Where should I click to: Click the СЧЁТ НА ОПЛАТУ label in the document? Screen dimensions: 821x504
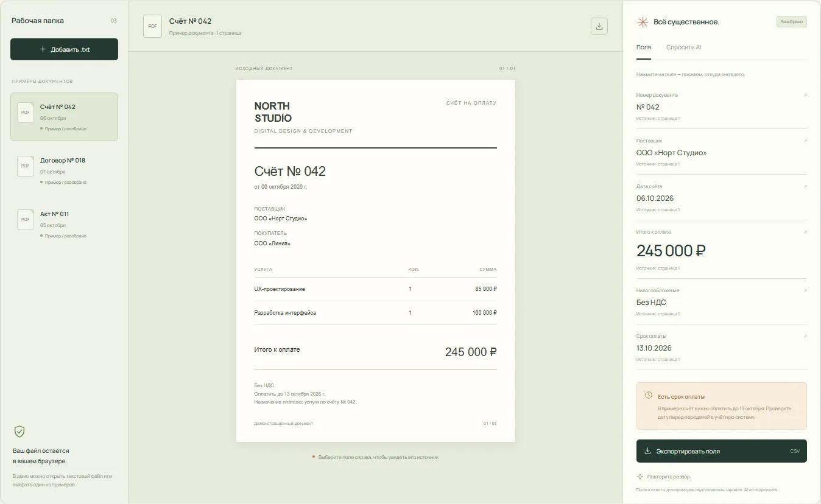471,103
